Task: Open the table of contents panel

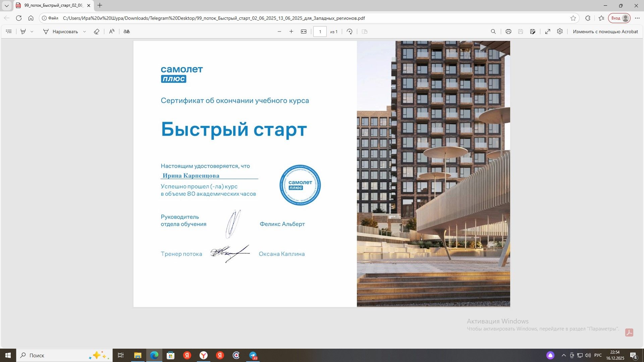Action: (x=9, y=32)
